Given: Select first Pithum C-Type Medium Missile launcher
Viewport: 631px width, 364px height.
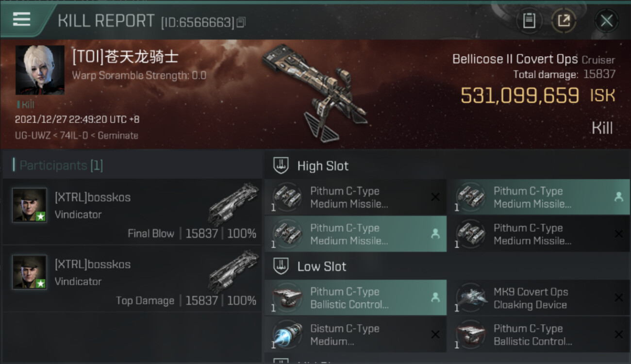Looking at the screenshot, I should tap(356, 198).
